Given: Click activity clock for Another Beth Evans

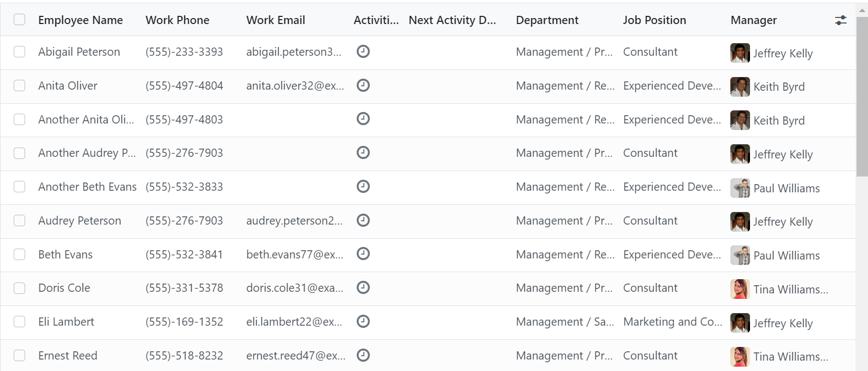Looking at the screenshot, I should point(363,186).
